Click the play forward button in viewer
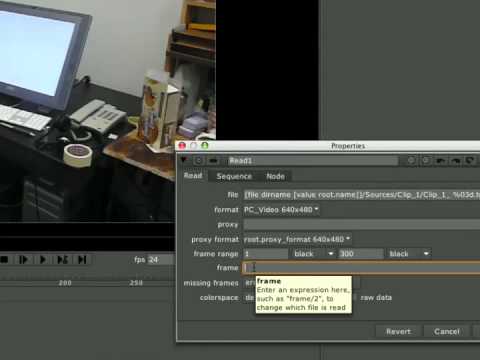The height and width of the screenshot is (360, 480). pyautogui.click(x=42, y=259)
